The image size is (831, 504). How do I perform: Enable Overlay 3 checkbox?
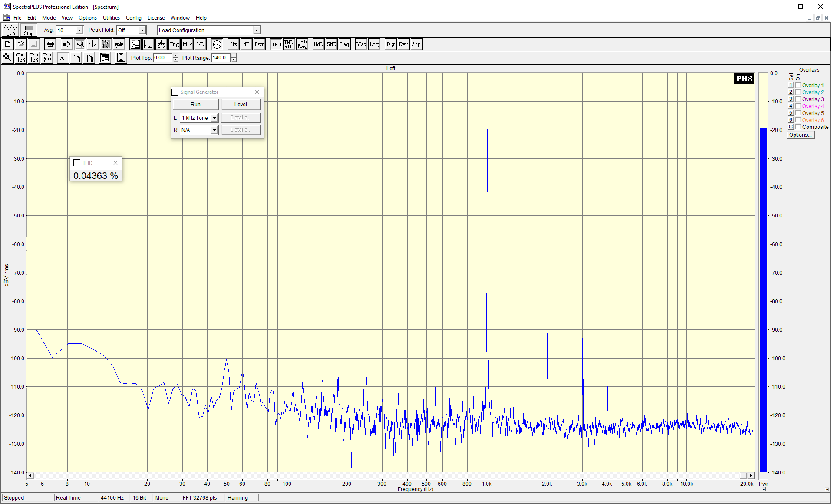[798, 99]
